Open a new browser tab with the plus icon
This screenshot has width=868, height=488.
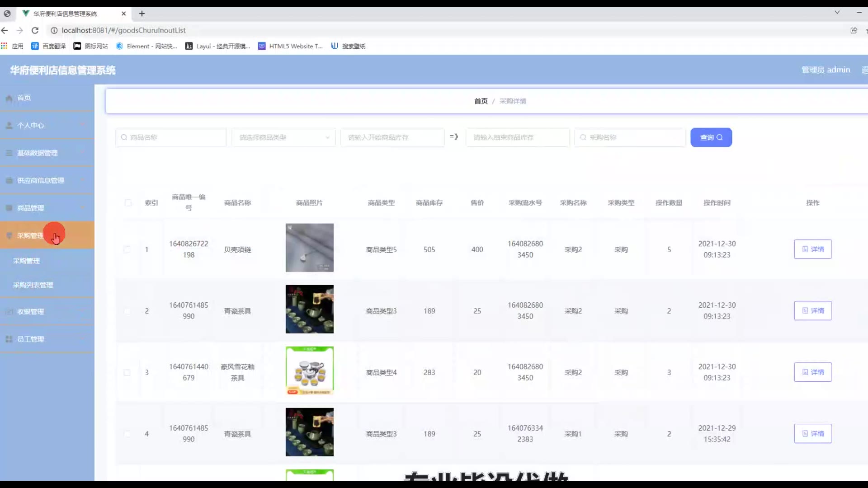pos(142,14)
